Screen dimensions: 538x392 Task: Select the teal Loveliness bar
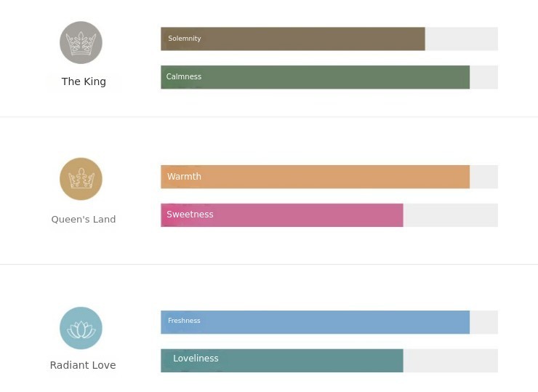281,361
